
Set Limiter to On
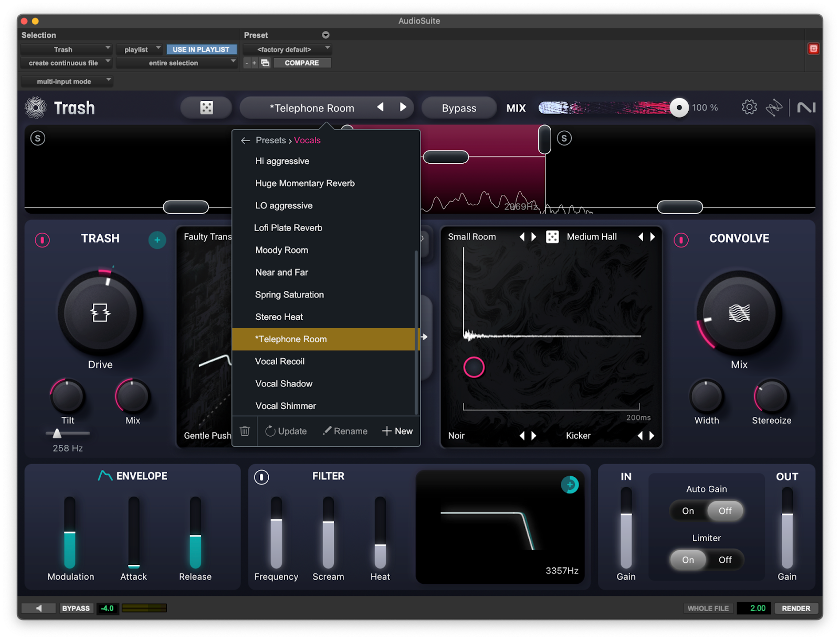tap(688, 560)
